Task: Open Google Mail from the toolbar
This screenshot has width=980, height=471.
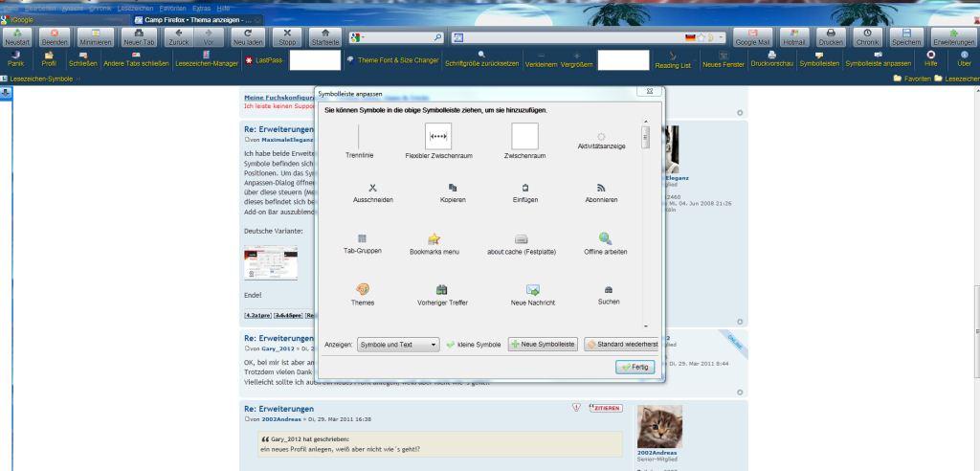Action: click(752, 37)
